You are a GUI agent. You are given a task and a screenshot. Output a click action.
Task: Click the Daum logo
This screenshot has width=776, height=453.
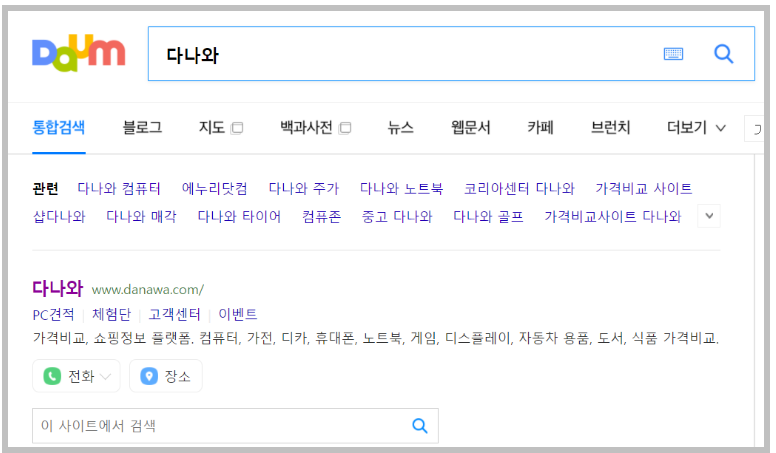78,52
